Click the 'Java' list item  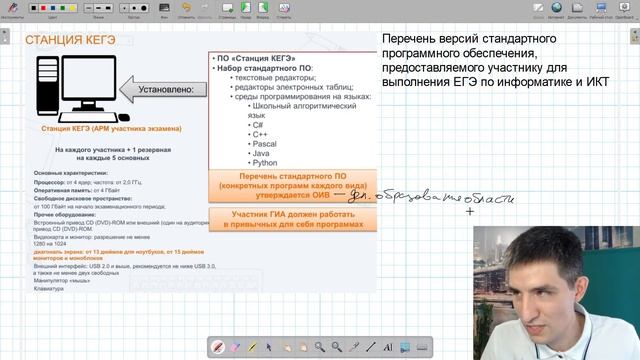point(261,153)
